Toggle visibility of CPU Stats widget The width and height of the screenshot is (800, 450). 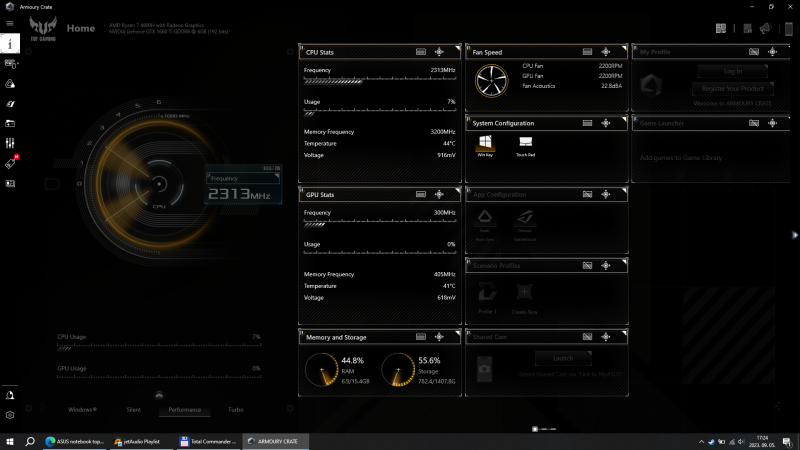coord(420,52)
